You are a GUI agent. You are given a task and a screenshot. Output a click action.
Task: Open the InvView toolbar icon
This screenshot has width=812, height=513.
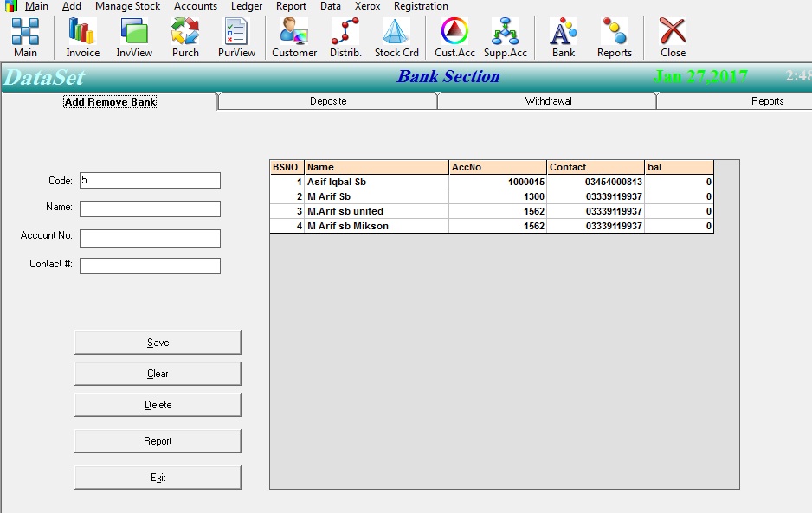point(134,37)
